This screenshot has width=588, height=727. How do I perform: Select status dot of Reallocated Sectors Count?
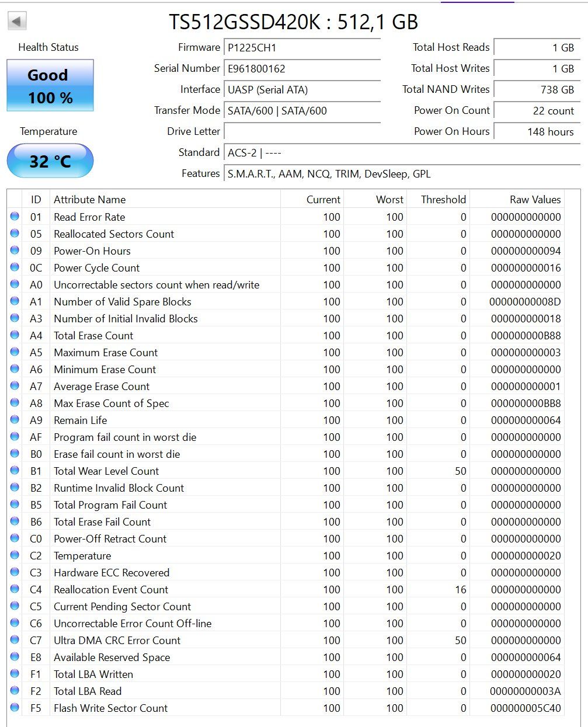pyautogui.click(x=15, y=234)
